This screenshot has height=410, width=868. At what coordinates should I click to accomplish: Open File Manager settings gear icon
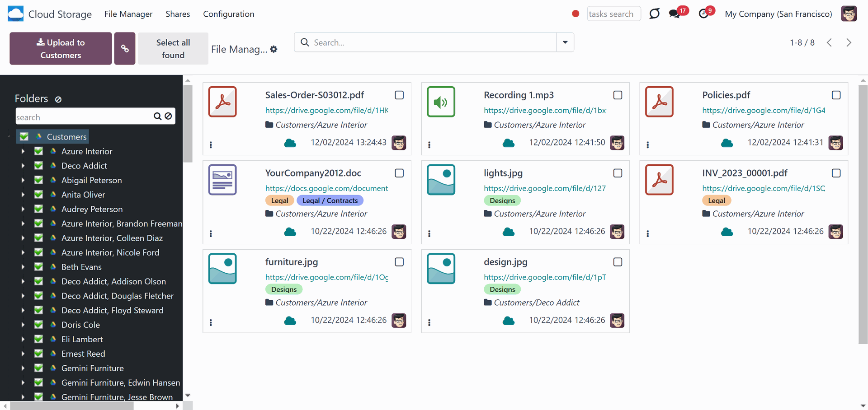[x=274, y=49]
